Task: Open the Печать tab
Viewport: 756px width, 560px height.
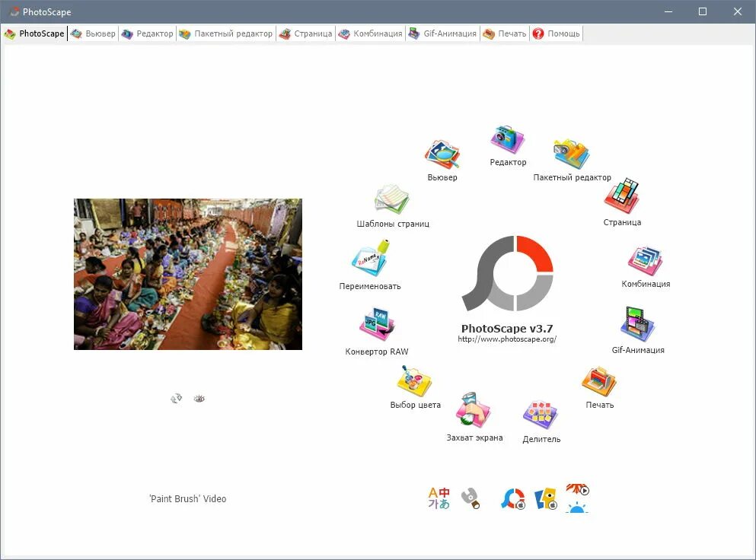Action: [505, 33]
